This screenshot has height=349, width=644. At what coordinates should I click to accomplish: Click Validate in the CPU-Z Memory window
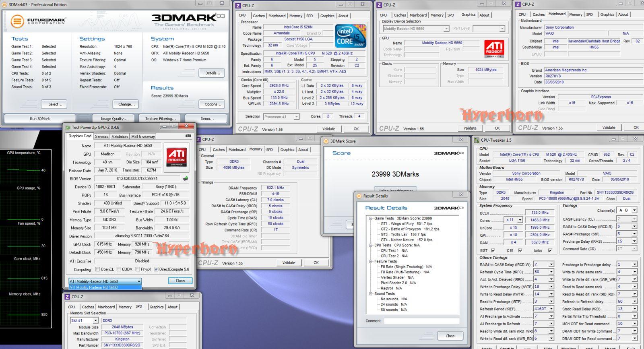pyautogui.click(x=289, y=262)
